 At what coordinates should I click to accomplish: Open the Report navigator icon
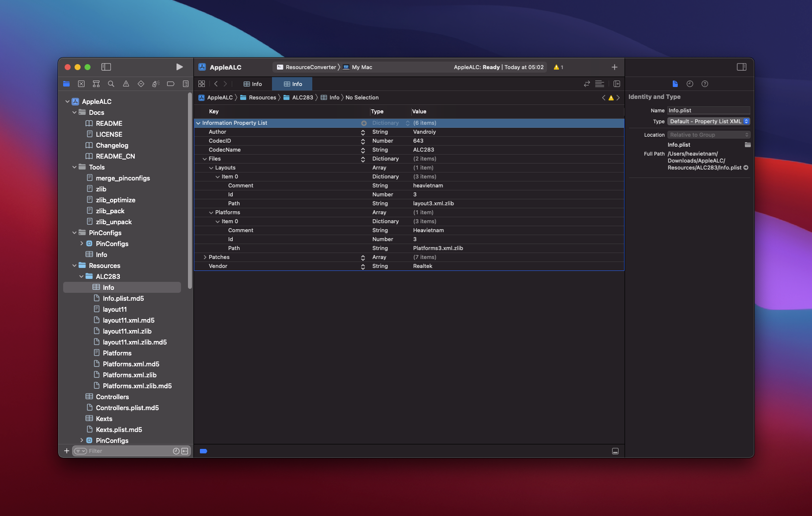click(185, 84)
